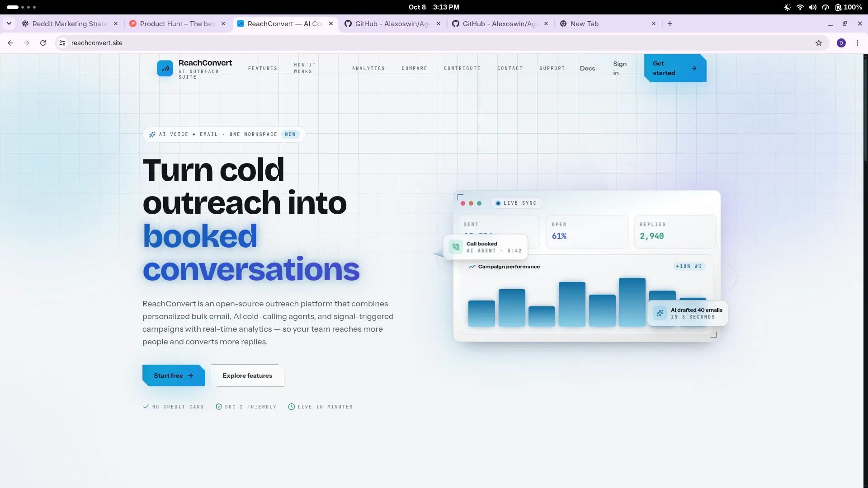The width and height of the screenshot is (868, 488).
Task: Open the clock showing Oct 8 3:13 PM
Action: (434, 7)
